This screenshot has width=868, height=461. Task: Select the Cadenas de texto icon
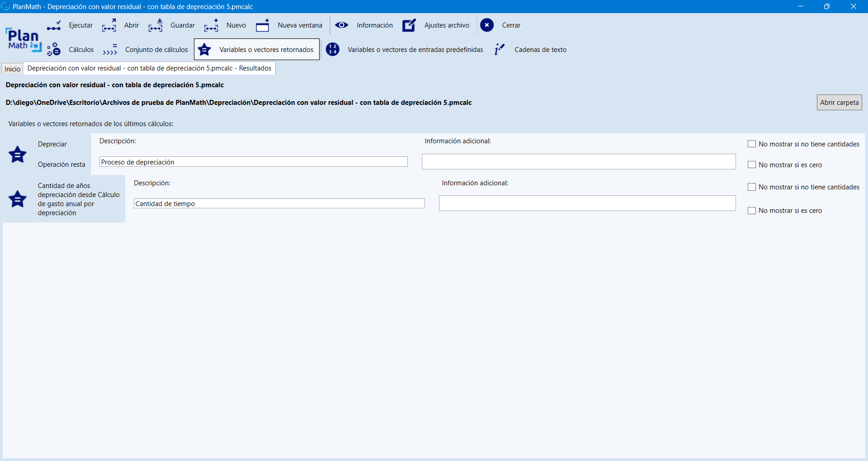pos(499,49)
